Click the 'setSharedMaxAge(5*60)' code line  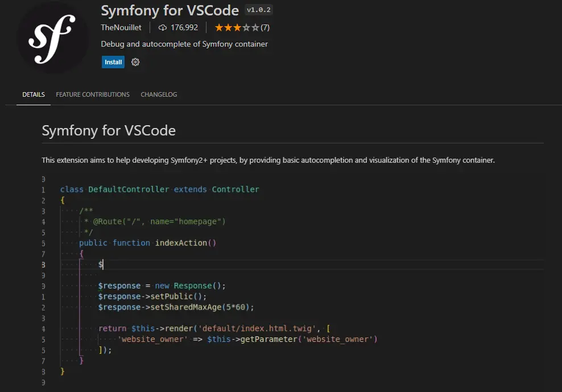pyautogui.click(x=176, y=307)
